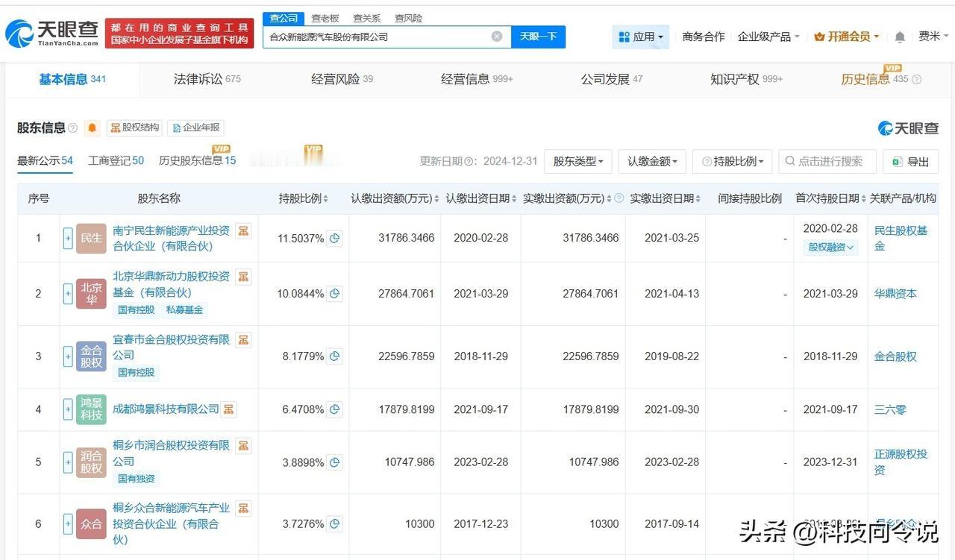Expand row 2 with the plus button
This screenshot has height=560, width=955.
click(69, 294)
